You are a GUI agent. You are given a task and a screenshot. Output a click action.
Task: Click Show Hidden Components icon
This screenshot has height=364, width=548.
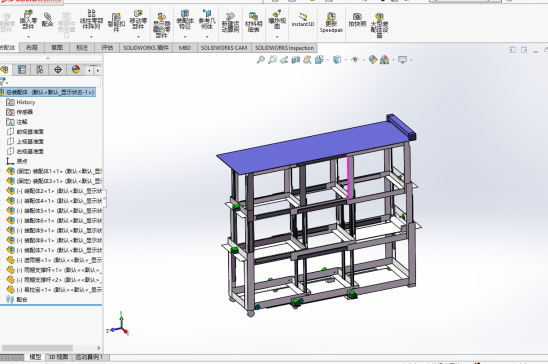tap(161, 17)
